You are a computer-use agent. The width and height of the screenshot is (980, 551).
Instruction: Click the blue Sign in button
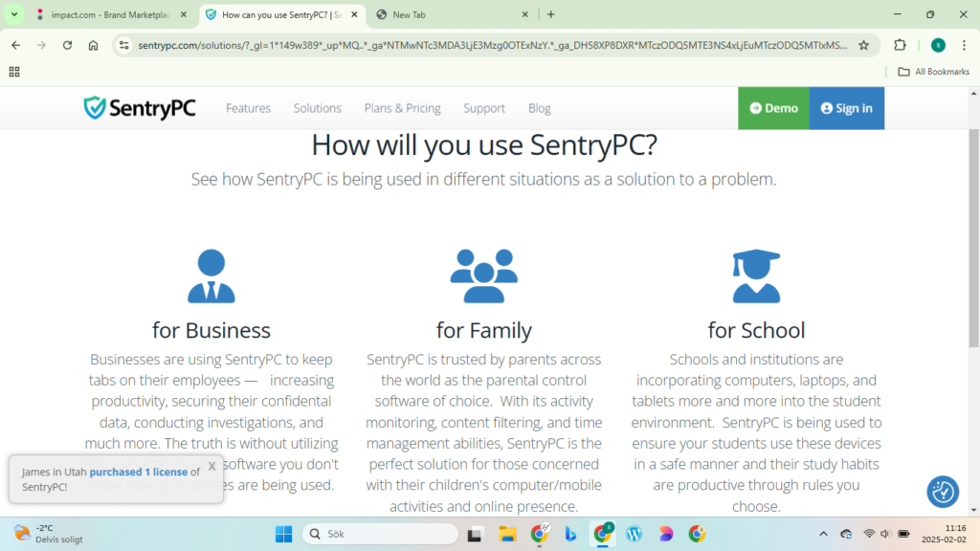coord(847,108)
